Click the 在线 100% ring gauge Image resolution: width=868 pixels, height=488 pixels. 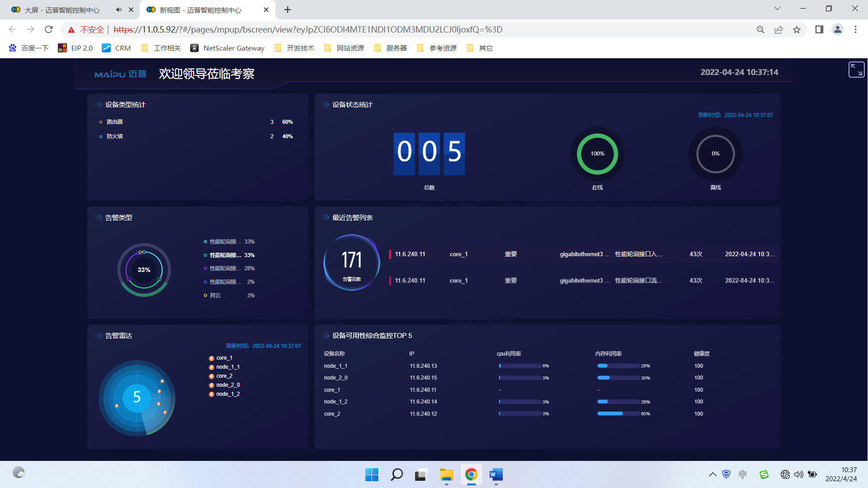tap(597, 154)
